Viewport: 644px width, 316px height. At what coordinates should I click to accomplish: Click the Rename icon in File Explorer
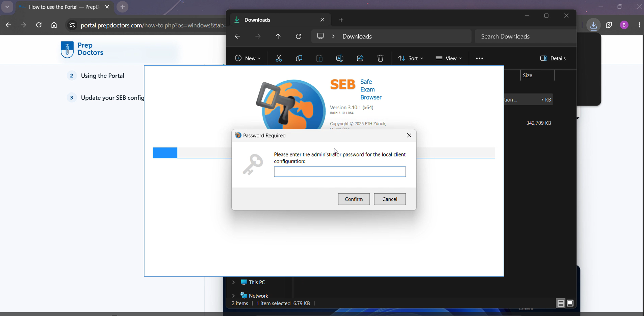(x=340, y=58)
